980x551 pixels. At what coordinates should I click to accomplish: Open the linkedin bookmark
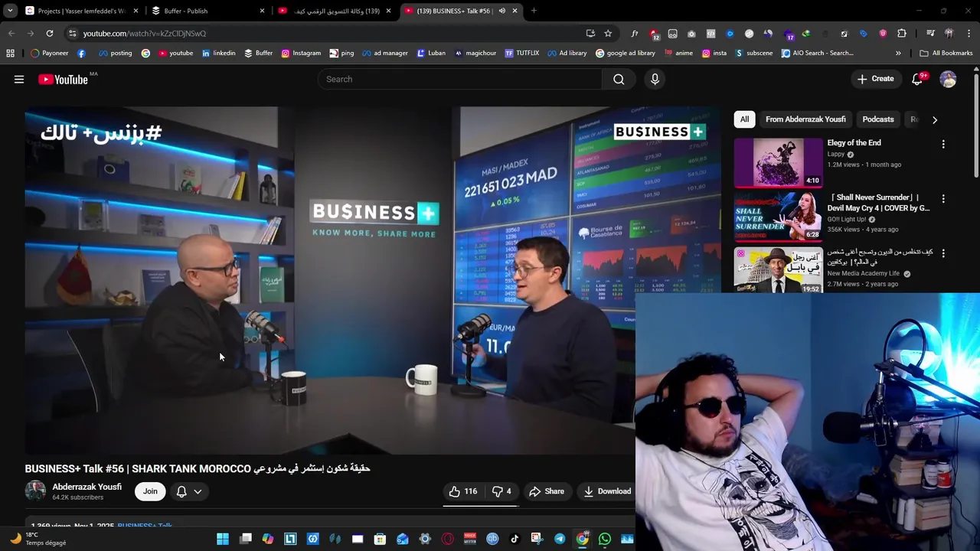tap(218, 53)
